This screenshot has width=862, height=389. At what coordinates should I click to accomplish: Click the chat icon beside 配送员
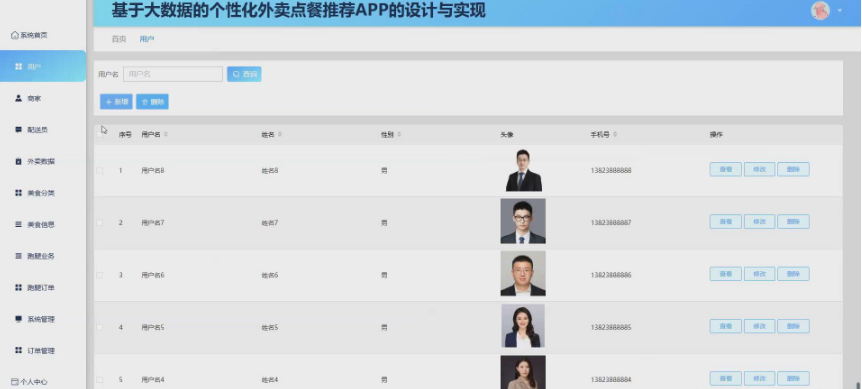18,130
